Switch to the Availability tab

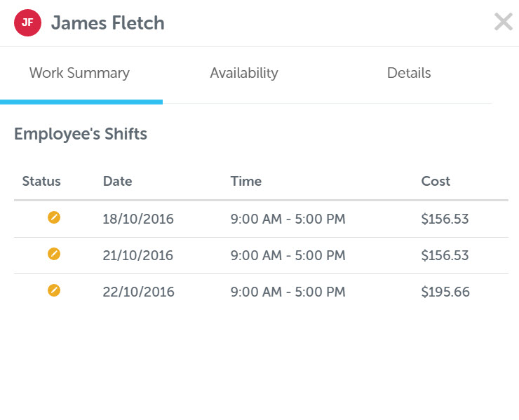coord(244,73)
